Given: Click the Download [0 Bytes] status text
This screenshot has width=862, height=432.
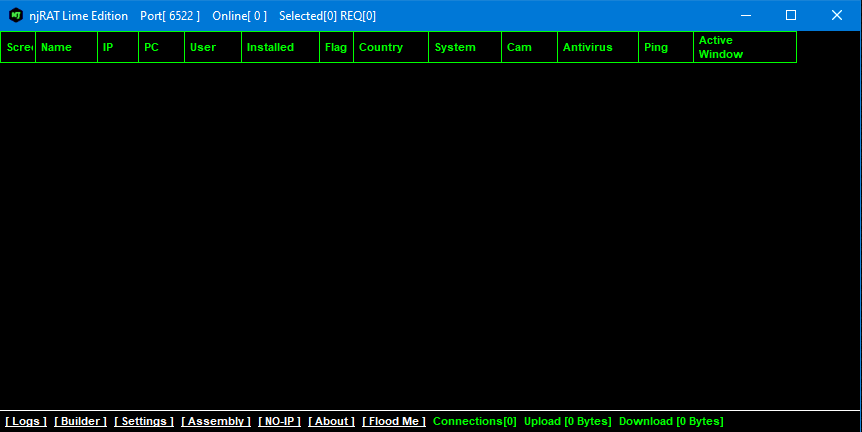Looking at the screenshot, I should click(671, 421).
